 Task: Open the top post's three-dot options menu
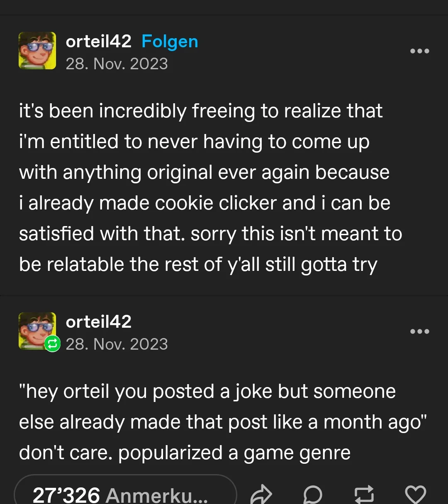[419, 51]
